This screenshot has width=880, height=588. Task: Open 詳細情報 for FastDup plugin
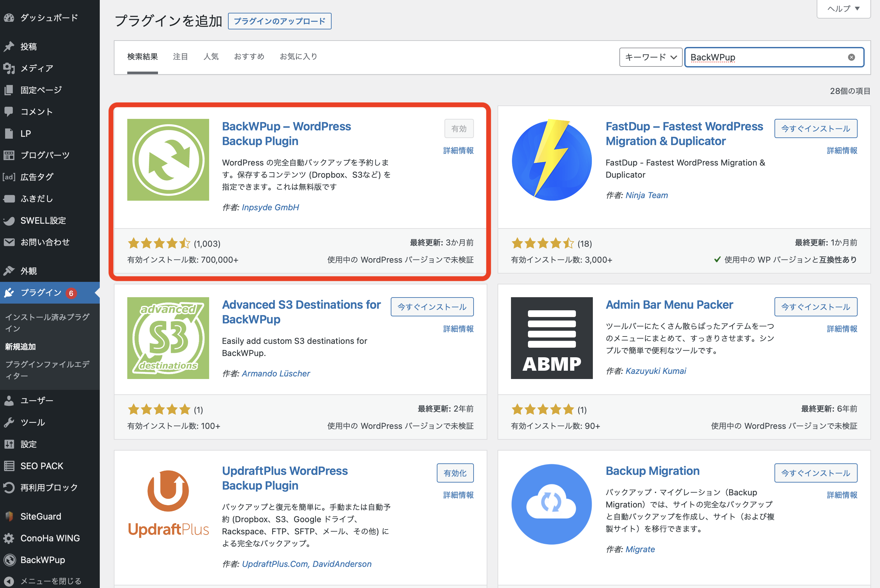[x=842, y=151]
